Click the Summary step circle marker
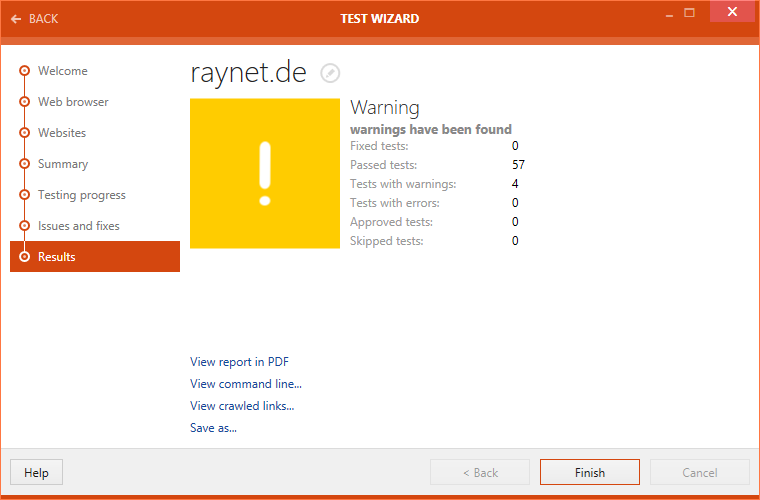 (24, 164)
